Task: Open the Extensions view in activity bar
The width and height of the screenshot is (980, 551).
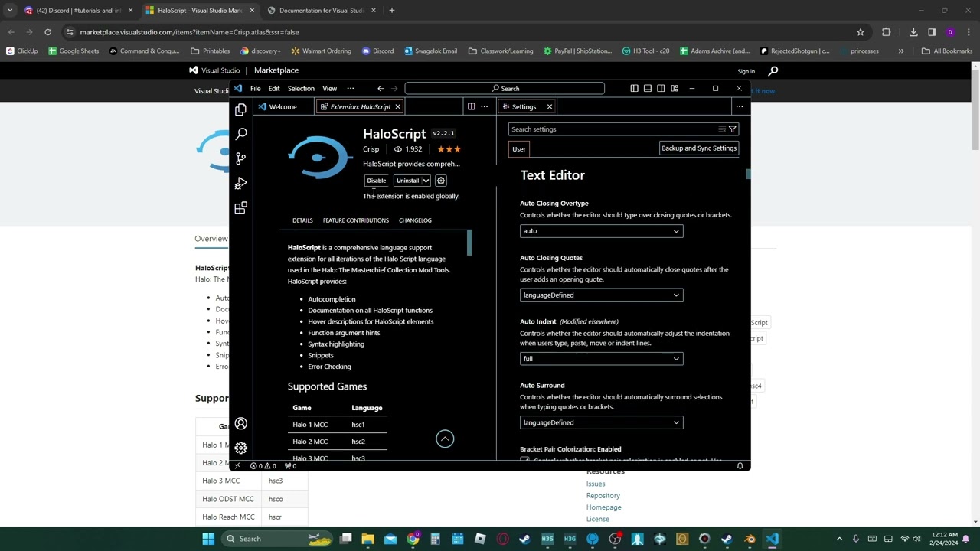Action: pyautogui.click(x=240, y=207)
